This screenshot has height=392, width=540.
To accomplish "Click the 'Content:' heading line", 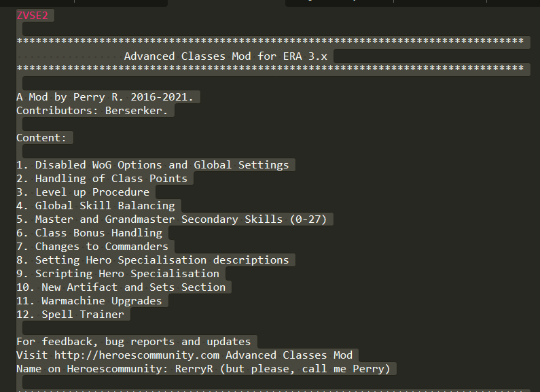I will click(41, 138).
